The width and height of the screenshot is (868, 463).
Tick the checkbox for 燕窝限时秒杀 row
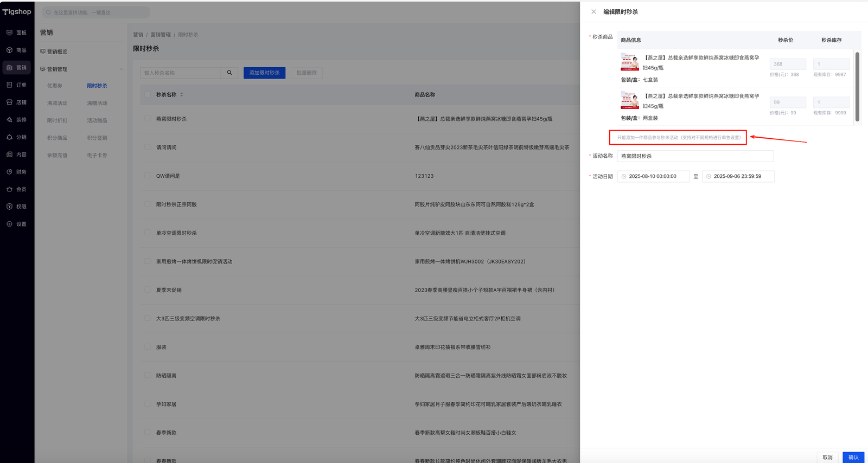tap(148, 118)
